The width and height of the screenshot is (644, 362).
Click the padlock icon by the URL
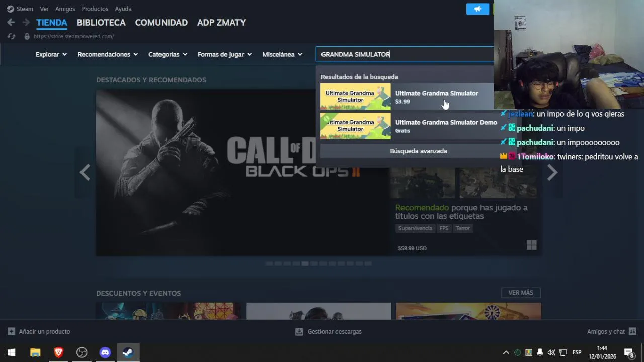27,36
